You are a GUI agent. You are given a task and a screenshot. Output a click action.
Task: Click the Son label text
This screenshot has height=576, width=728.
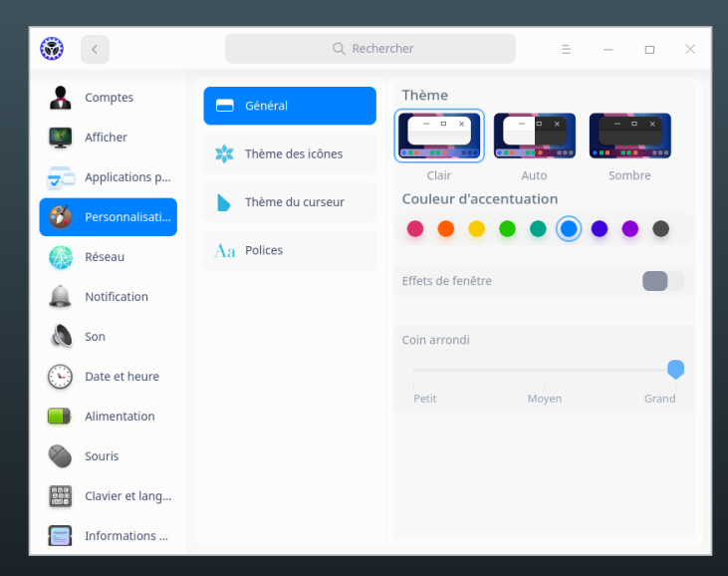pos(95,337)
